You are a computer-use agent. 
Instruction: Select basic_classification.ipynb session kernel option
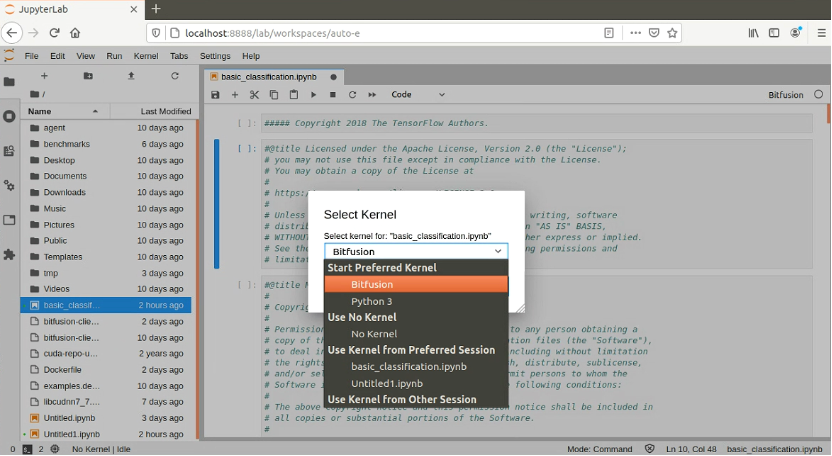click(416, 367)
